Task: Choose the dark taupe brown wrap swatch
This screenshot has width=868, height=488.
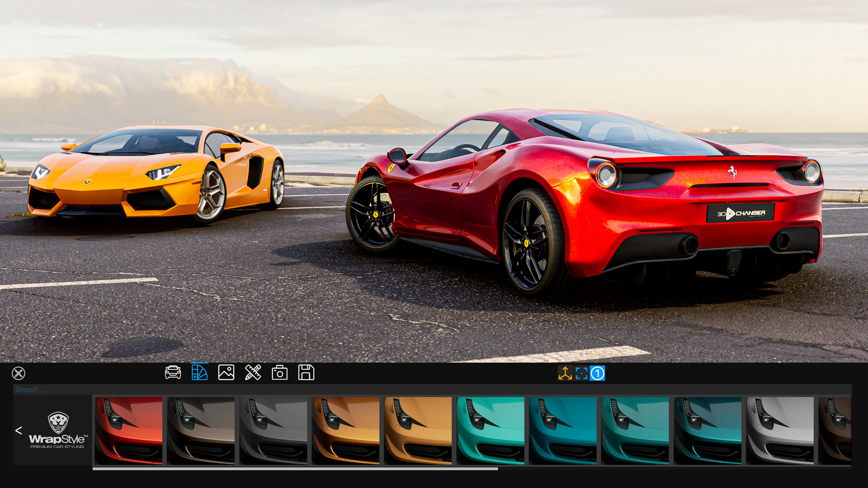Action: tap(201, 430)
